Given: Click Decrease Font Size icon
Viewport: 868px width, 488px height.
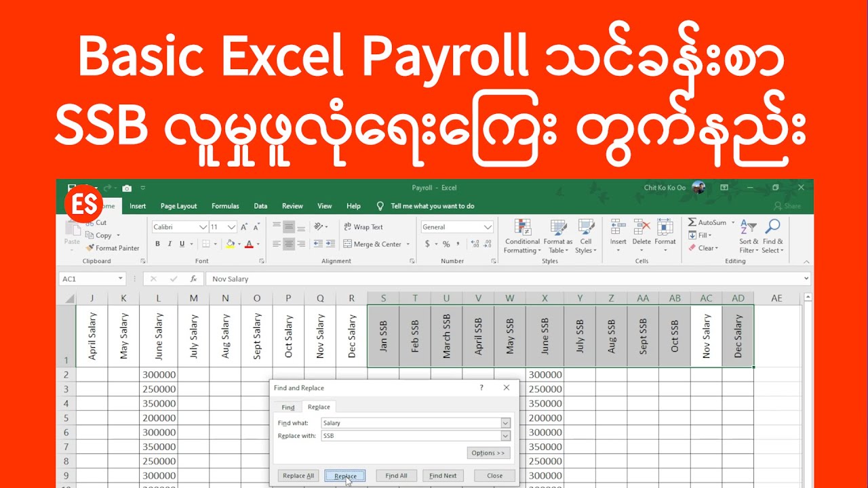Looking at the screenshot, I should coord(256,227).
